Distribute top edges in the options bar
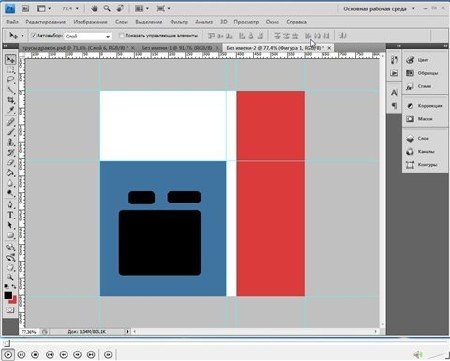Viewport: 450px width, 361px height. click(277, 36)
